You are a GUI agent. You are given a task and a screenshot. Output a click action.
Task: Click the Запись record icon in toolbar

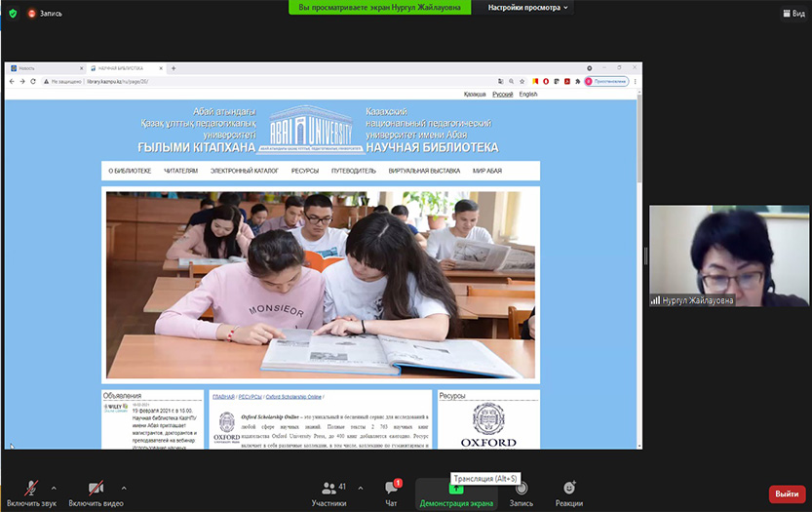tap(522, 488)
